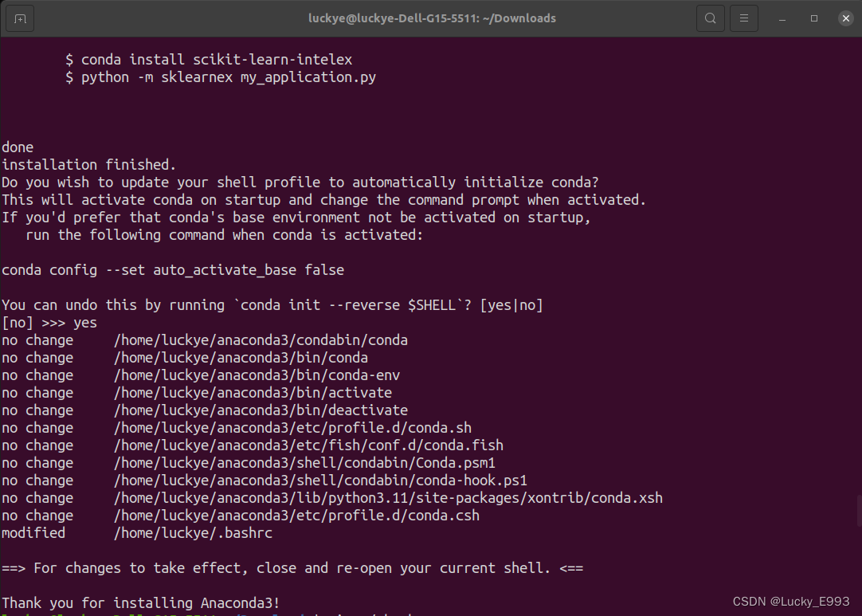Select the conda.sh profile path
Image resolution: width=862 pixels, height=616 pixels.
tap(292, 427)
